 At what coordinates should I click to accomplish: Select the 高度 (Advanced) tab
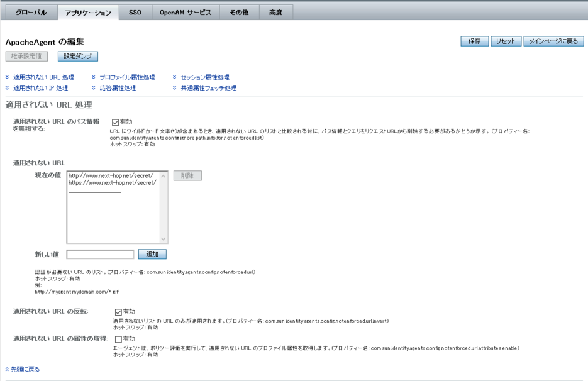click(x=275, y=11)
